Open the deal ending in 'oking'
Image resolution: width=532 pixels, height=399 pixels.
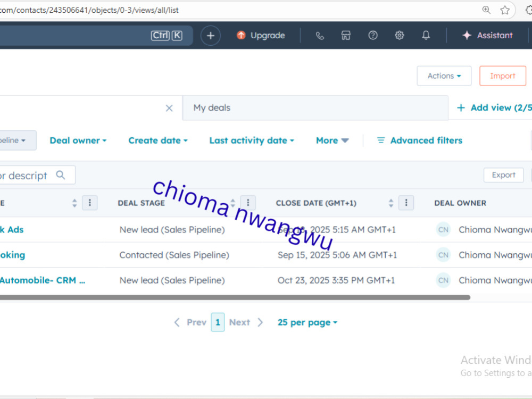[13, 255]
